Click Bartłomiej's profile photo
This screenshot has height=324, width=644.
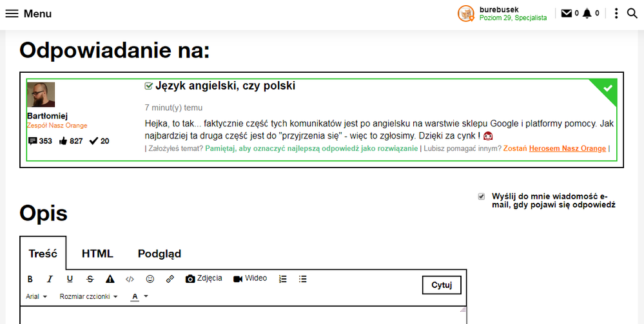[x=41, y=95]
